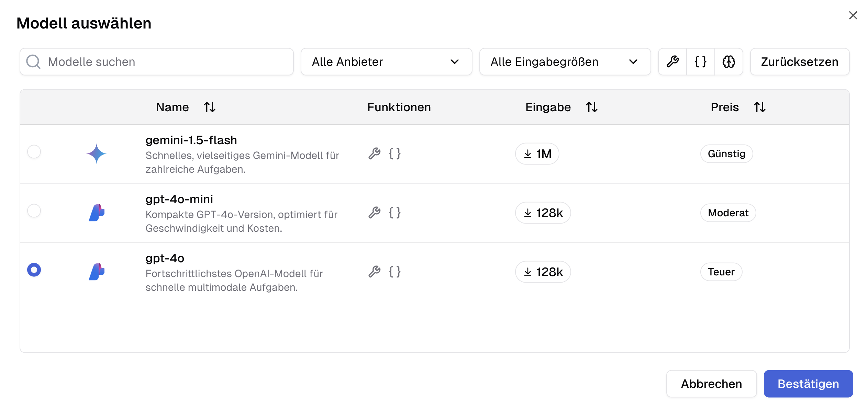Click into the Modelle suchen search field

tap(137, 62)
